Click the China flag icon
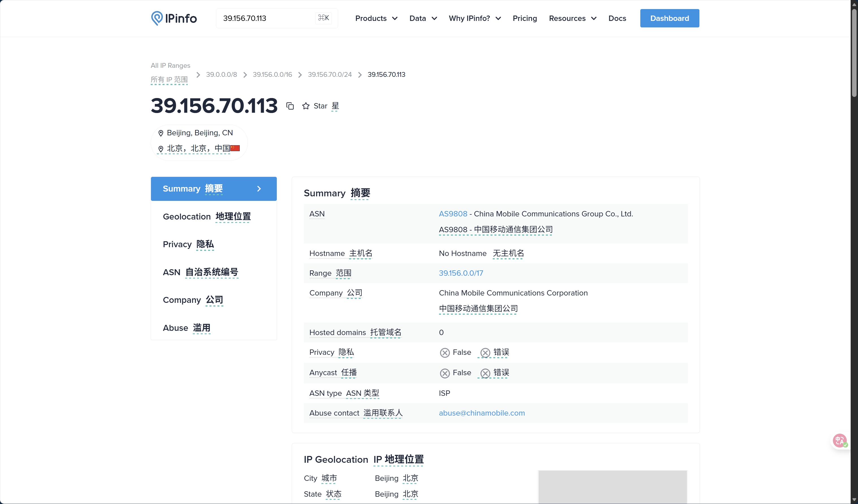This screenshot has width=858, height=504. coord(235,148)
